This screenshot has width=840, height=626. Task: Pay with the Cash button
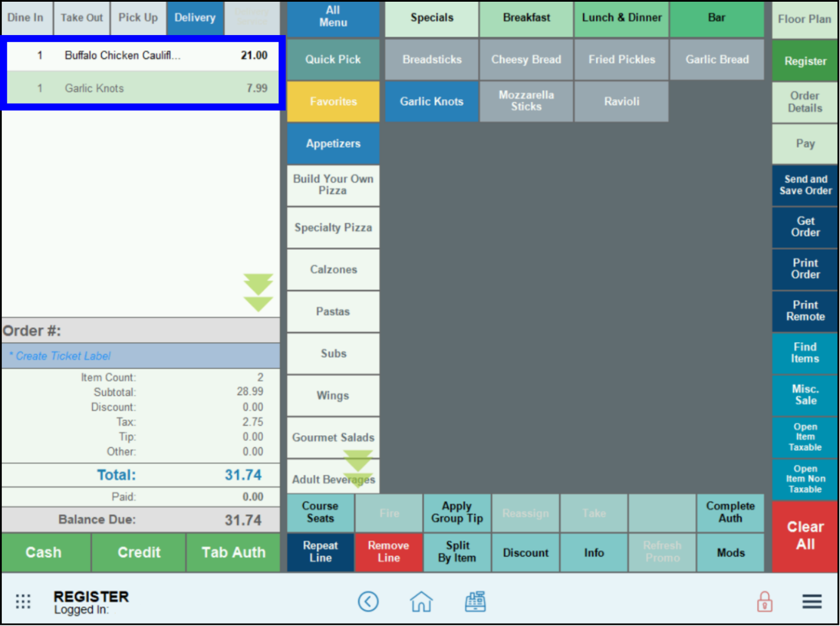pyautogui.click(x=44, y=552)
